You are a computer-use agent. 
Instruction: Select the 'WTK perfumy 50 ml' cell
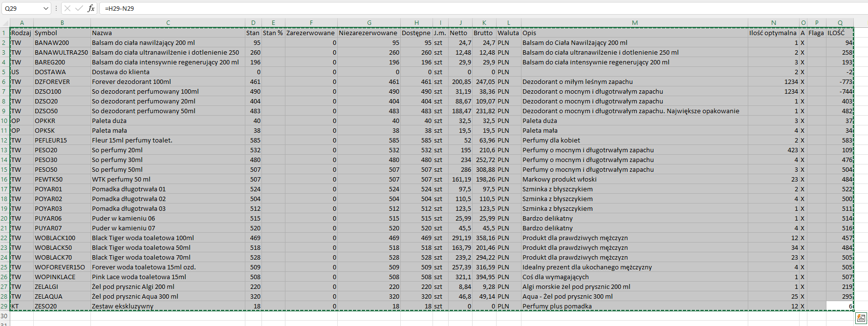168,179
